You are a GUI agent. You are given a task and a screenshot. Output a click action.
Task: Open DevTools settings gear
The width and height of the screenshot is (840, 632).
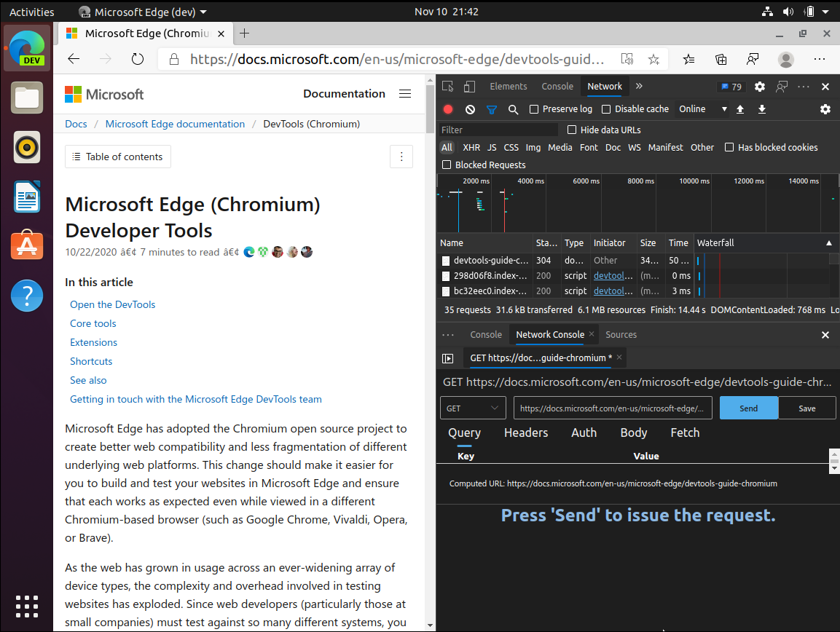coord(759,86)
